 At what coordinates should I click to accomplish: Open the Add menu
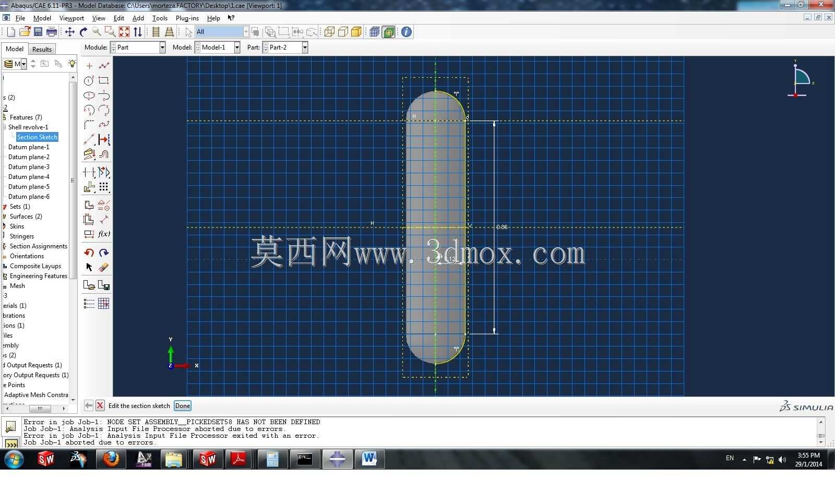pos(138,18)
